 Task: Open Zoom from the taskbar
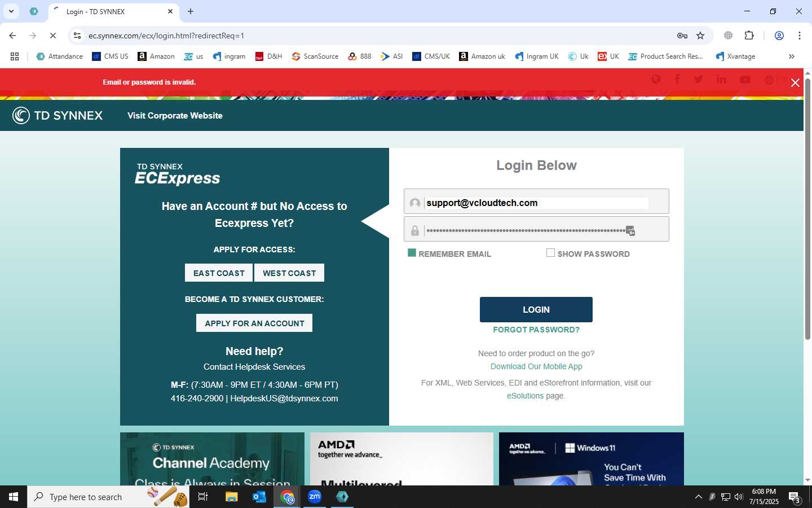315,497
